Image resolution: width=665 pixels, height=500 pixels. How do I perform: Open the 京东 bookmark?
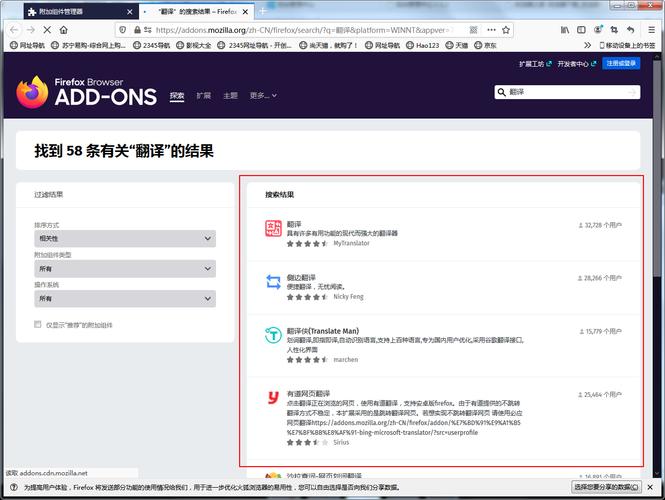tap(485, 45)
